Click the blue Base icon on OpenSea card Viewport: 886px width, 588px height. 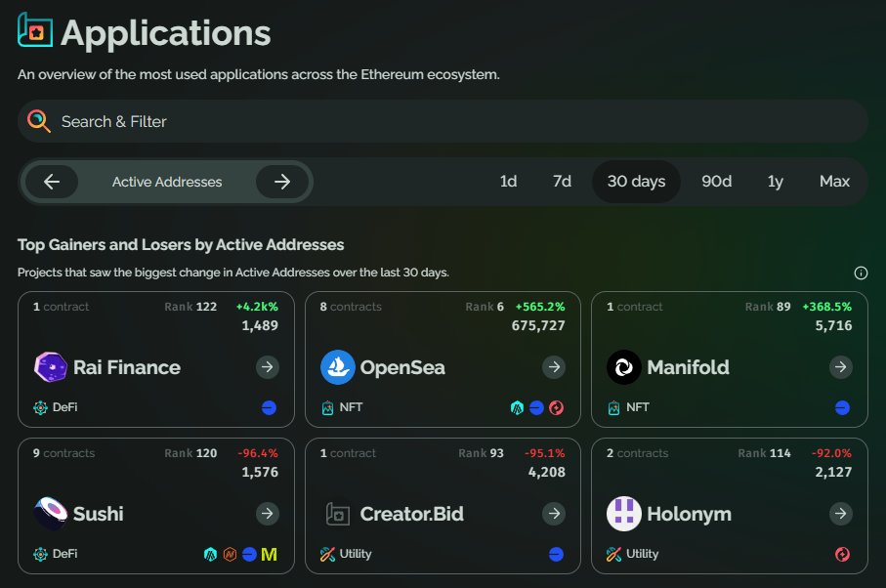[537, 408]
